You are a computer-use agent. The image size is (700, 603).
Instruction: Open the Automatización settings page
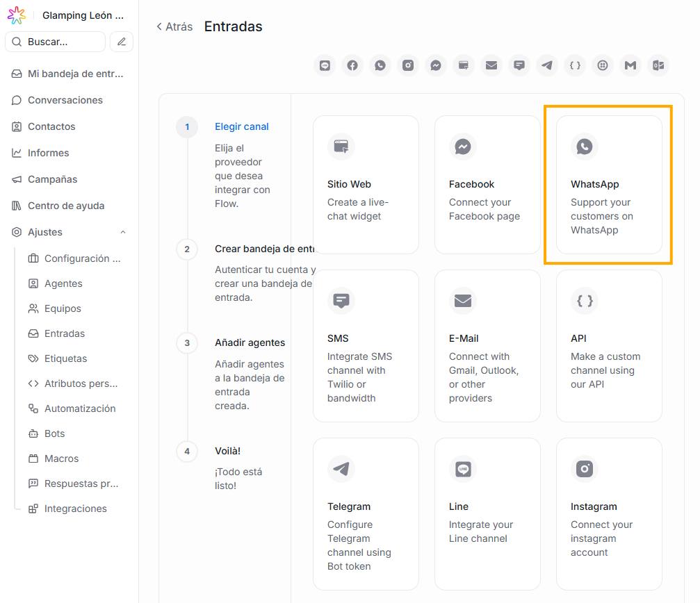point(80,408)
